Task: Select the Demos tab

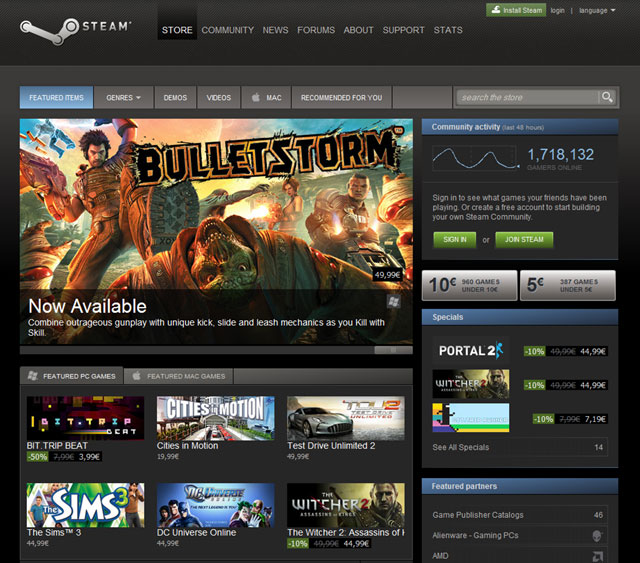Action: (175, 97)
